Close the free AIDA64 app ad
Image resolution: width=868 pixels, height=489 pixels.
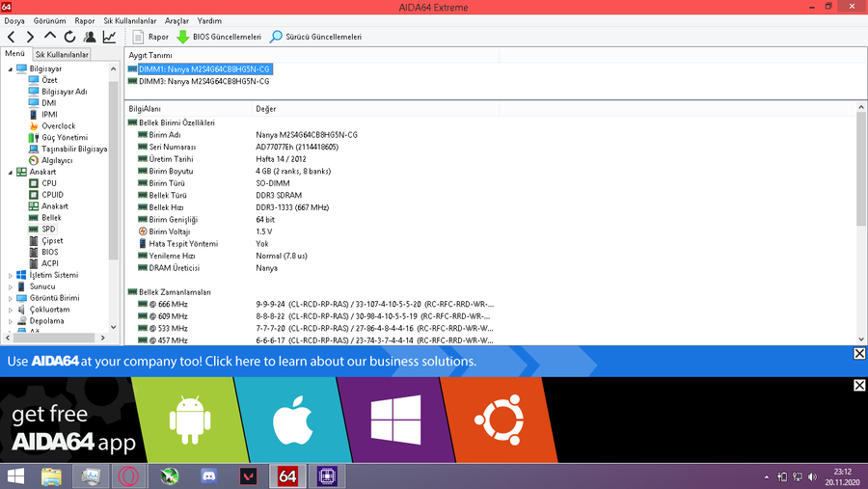pyautogui.click(x=859, y=386)
